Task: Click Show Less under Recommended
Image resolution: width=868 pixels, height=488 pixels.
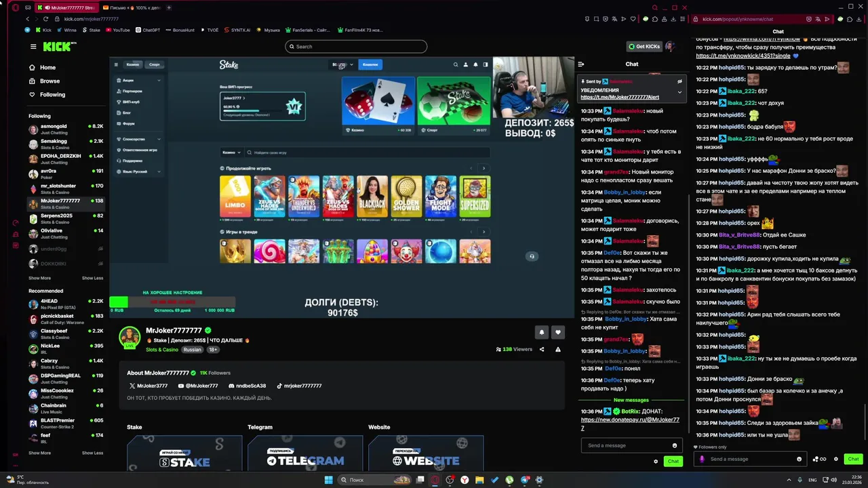Action: (x=92, y=453)
